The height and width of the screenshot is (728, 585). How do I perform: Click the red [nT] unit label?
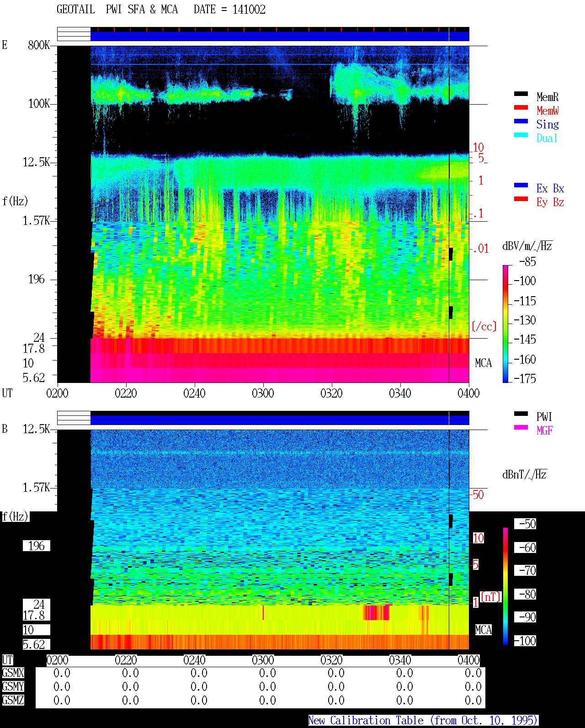[491, 596]
